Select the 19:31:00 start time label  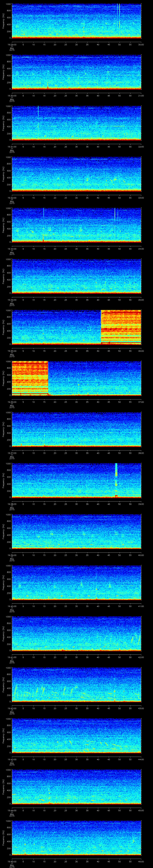point(12,147)
